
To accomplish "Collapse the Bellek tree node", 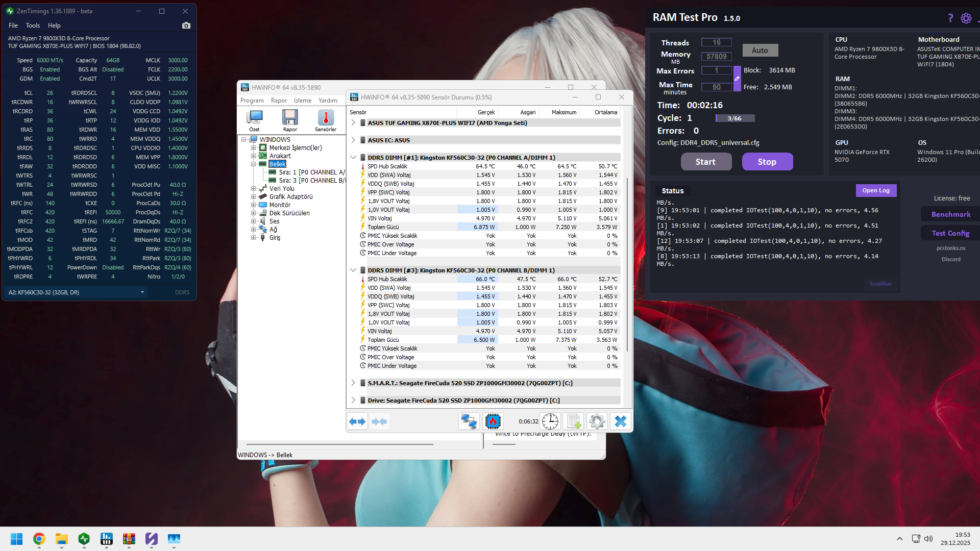I will coord(253,164).
